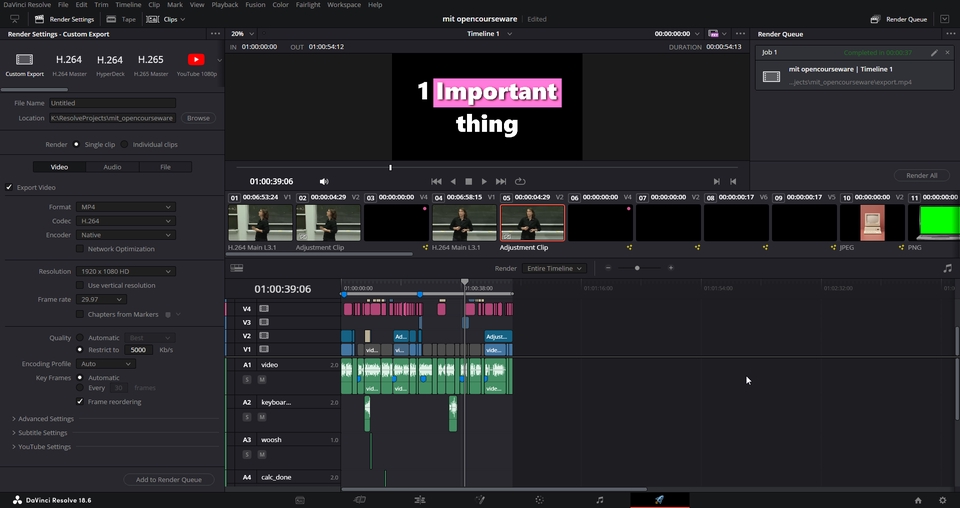The height and width of the screenshot is (508, 960).
Task: Click the loop playback icon
Action: pyautogui.click(x=520, y=181)
